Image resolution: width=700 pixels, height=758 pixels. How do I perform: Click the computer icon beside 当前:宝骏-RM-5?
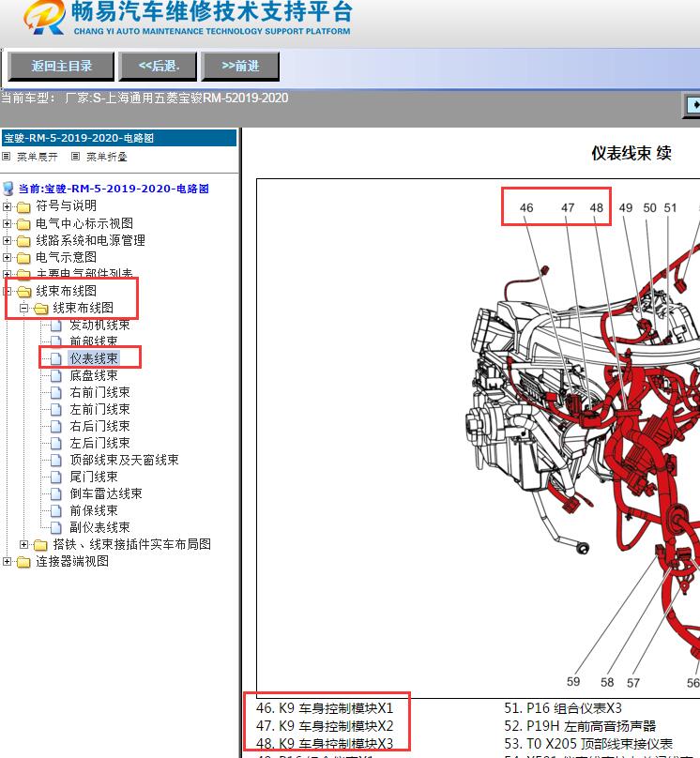(x=8, y=189)
